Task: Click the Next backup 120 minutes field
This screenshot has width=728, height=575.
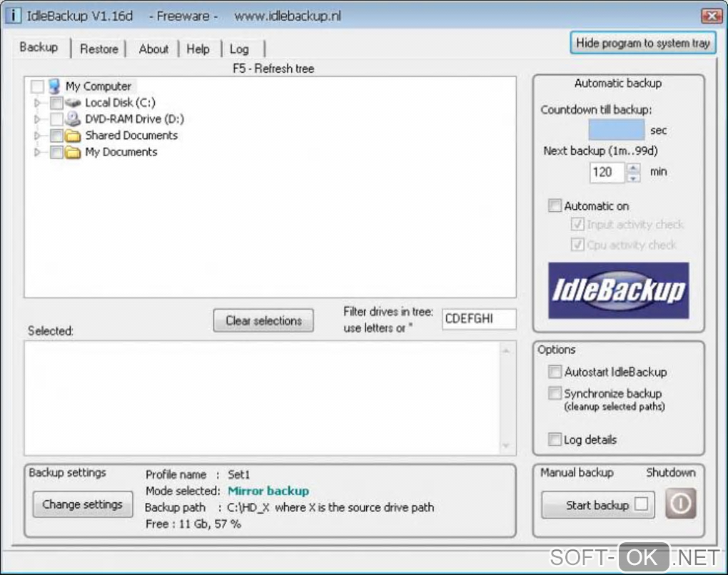Action: click(608, 172)
